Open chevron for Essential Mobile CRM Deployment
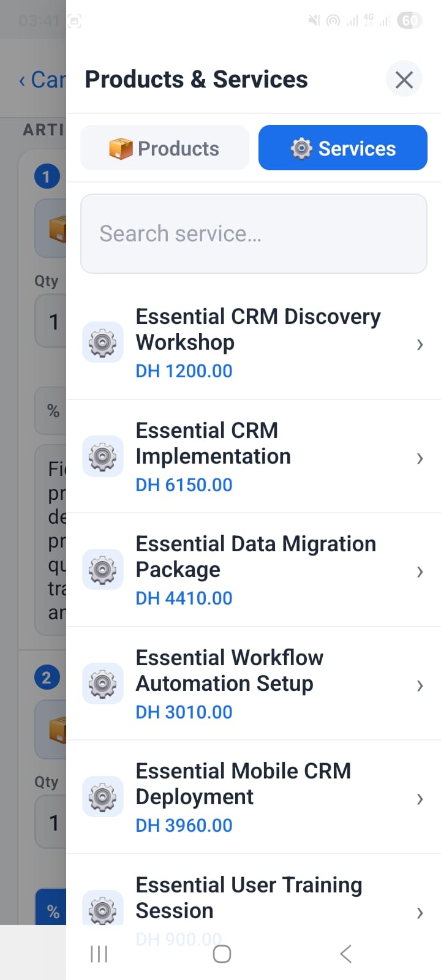Viewport: 441px width, 980px height. 420,799
